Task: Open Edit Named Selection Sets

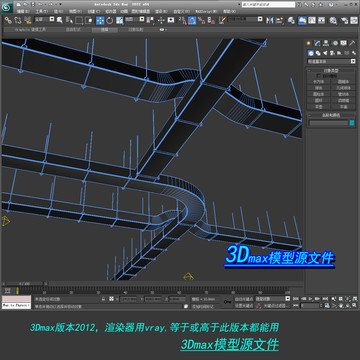Action: click(222, 20)
